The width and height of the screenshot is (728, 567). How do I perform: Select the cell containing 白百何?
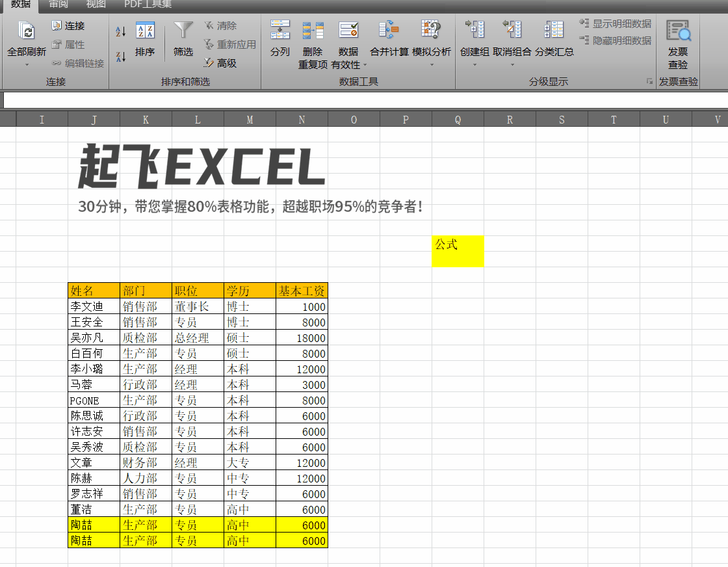[94, 353]
